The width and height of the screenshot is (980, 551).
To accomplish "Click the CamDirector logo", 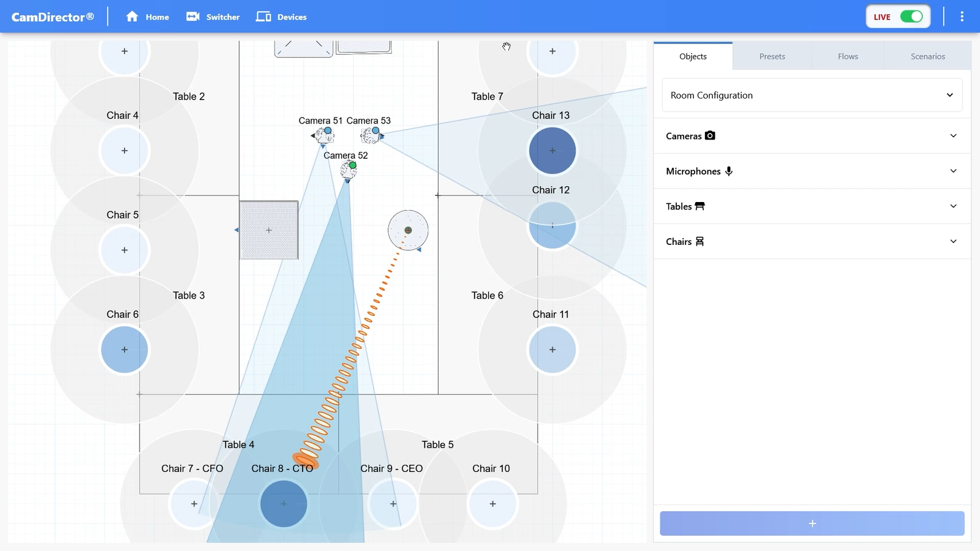I will tap(53, 17).
